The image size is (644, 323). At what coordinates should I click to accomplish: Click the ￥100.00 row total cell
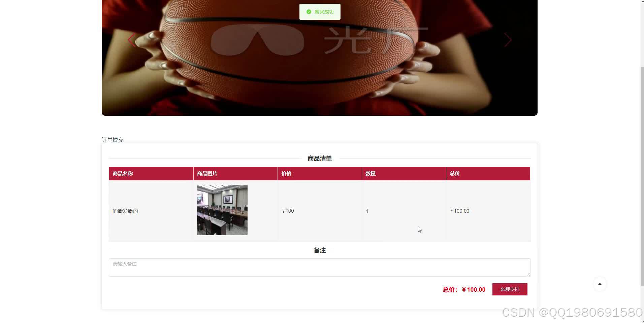460,211
